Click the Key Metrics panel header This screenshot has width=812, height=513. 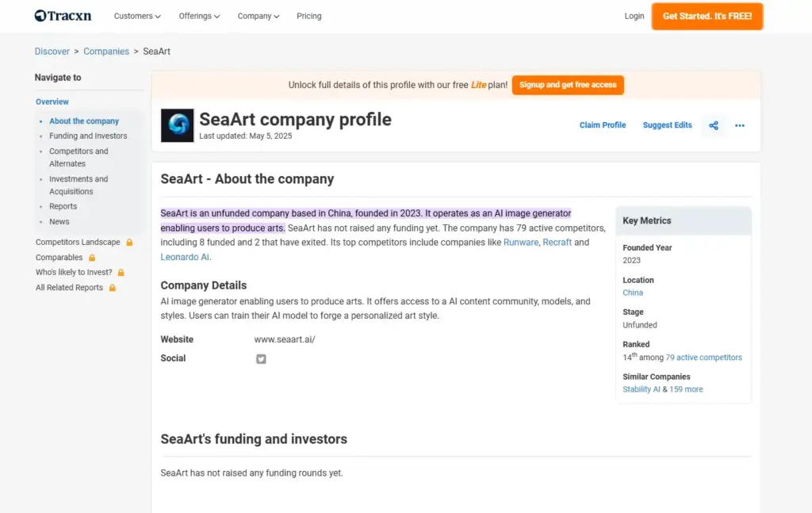pos(683,221)
